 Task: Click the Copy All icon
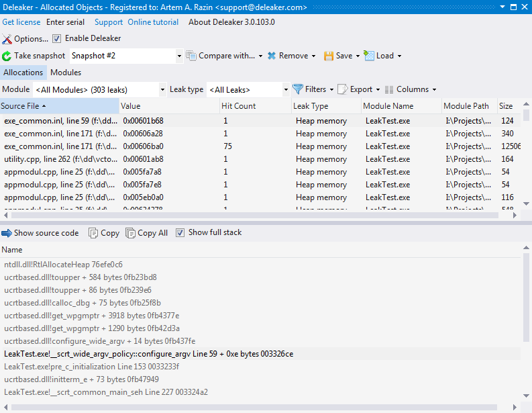pos(131,233)
